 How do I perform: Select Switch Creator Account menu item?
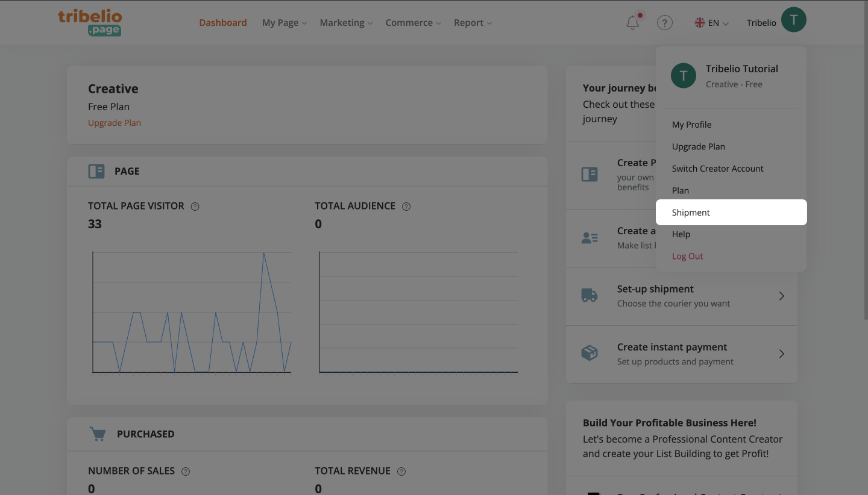tap(717, 169)
